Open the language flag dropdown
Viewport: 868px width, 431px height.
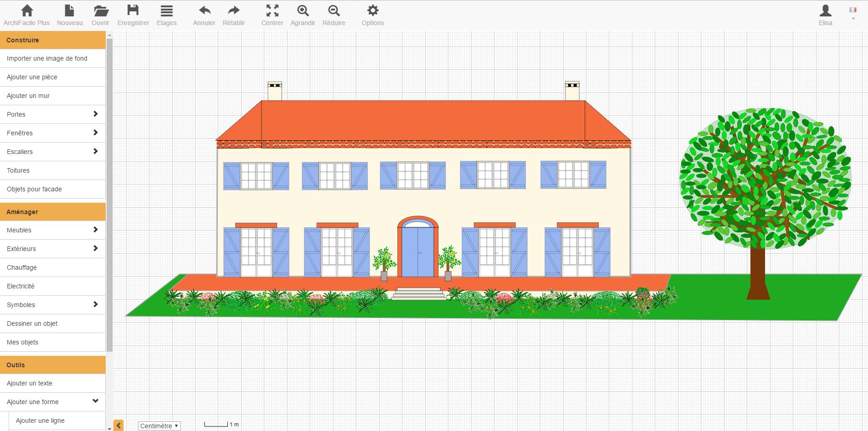(x=853, y=14)
